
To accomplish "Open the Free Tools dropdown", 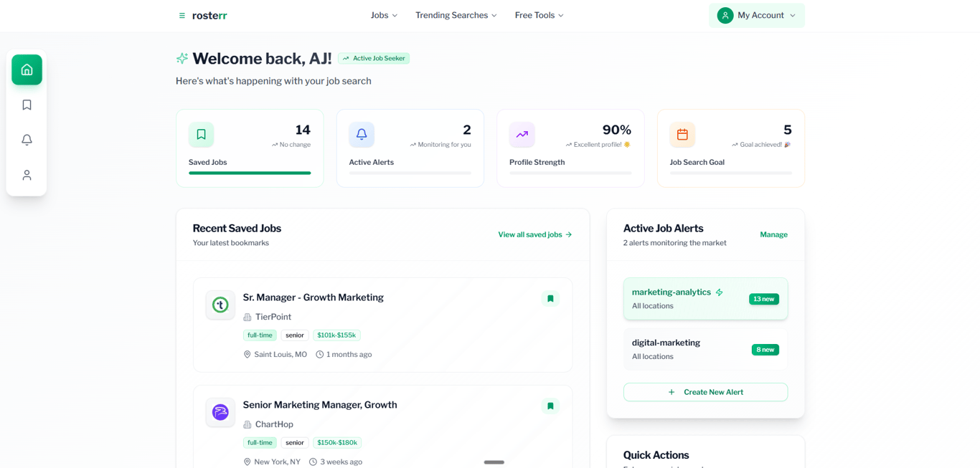I will pos(539,15).
